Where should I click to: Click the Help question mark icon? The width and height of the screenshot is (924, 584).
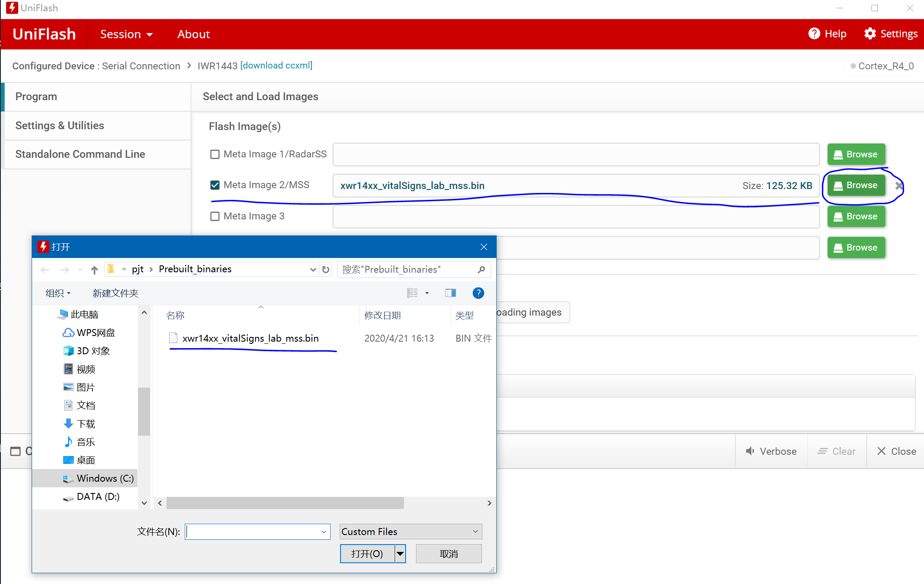(x=814, y=34)
